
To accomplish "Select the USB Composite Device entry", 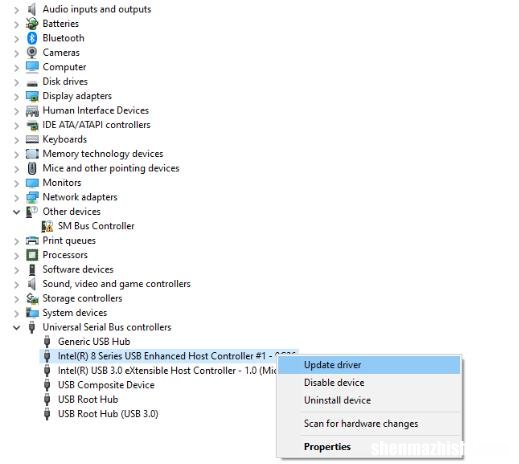I will click(x=106, y=385).
